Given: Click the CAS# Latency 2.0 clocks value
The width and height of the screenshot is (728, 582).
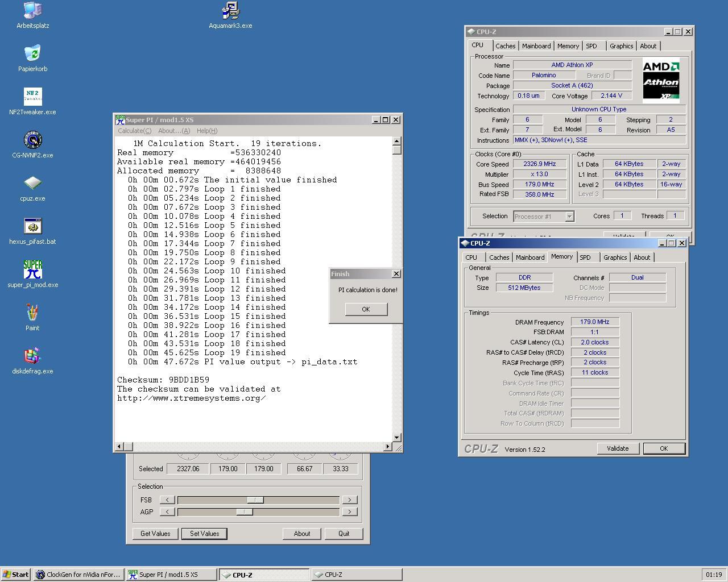Looking at the screenshot, I should pyautogui.click(x=595, y=342).
